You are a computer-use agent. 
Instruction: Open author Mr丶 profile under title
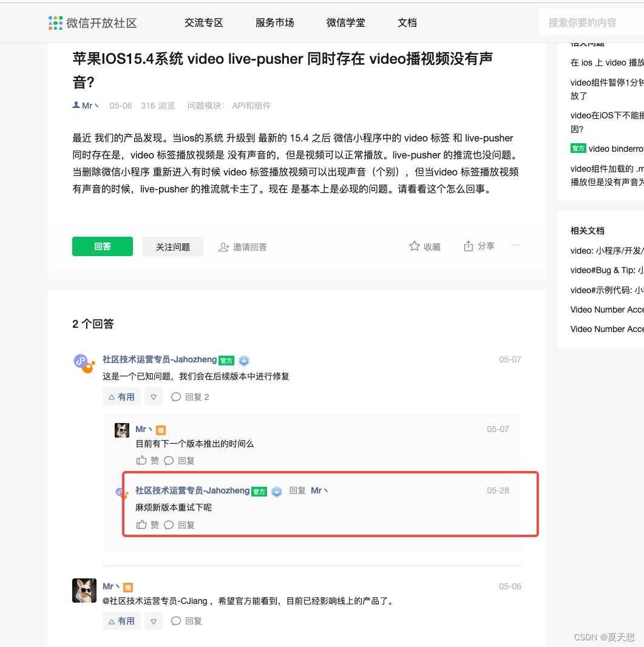tap(86, 106)
